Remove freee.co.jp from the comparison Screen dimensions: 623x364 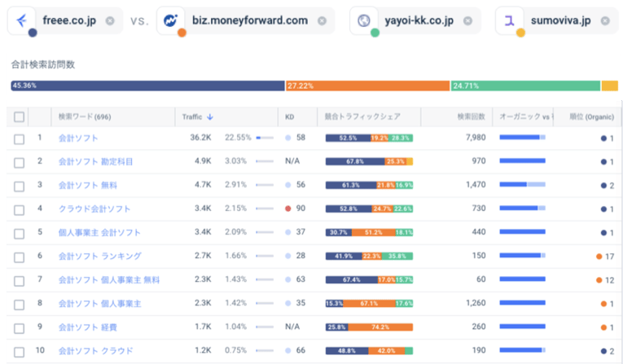pyautogui.click(x=110, y=20)
